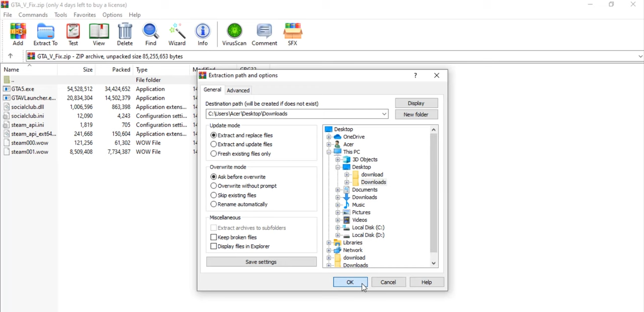
Task: Switch to the Advanced tab
Action: [x=238, y=91]
